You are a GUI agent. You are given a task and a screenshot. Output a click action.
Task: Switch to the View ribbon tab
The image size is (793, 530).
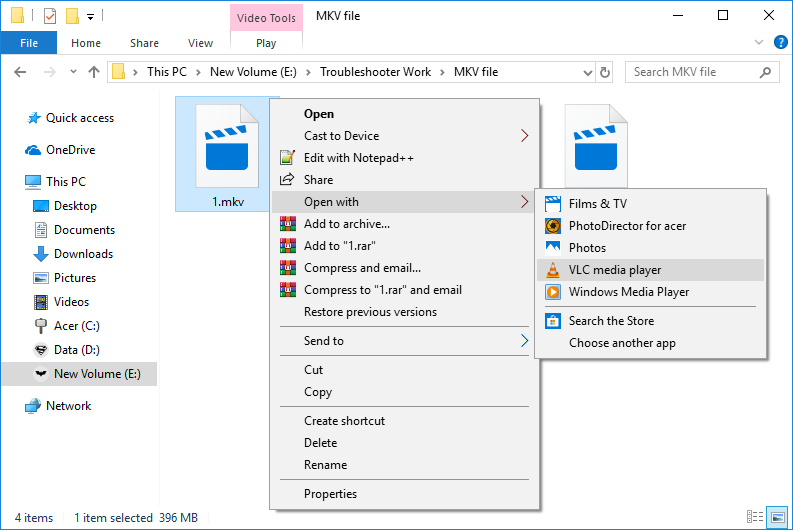click(x=200, y=43)
